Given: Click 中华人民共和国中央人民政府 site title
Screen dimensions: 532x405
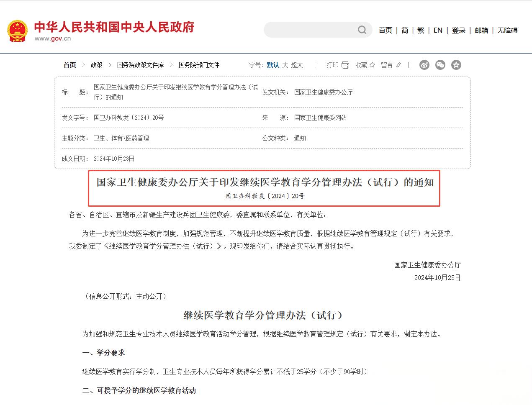Looking at the screenshot, I should pyautogui.click(x=114, y=27).
